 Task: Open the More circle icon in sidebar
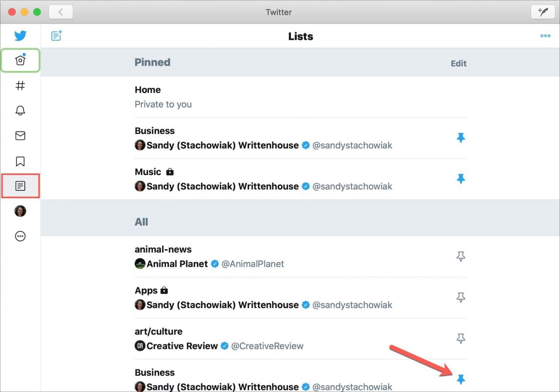point(20,236)
